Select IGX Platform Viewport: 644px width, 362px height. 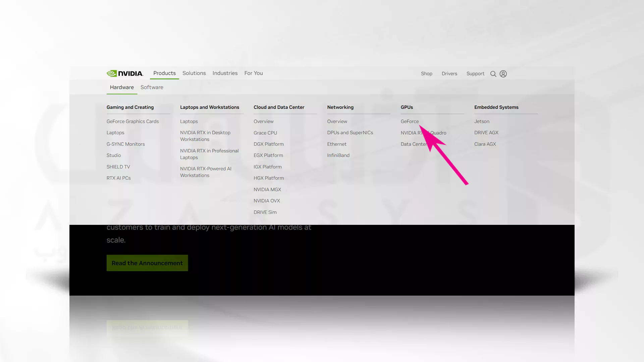tap(268, 167)
